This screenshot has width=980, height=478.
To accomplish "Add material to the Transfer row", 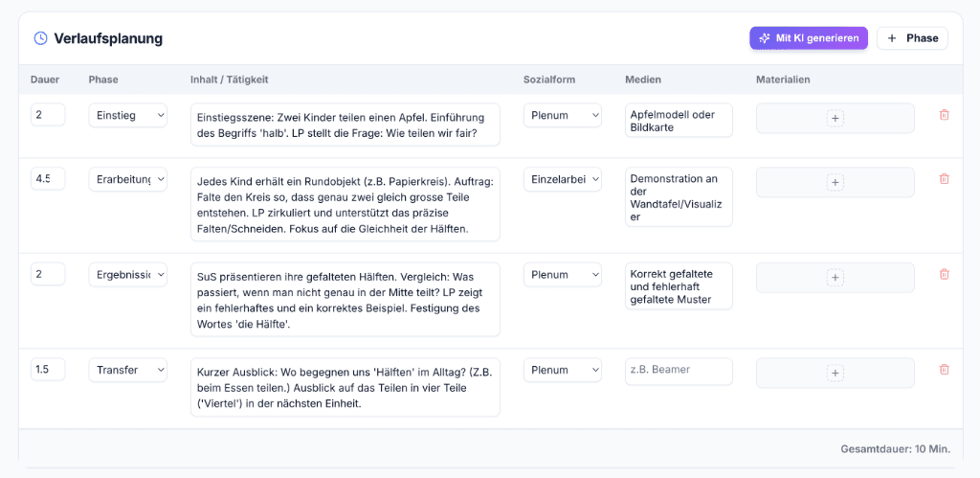I will coord(835,374).
